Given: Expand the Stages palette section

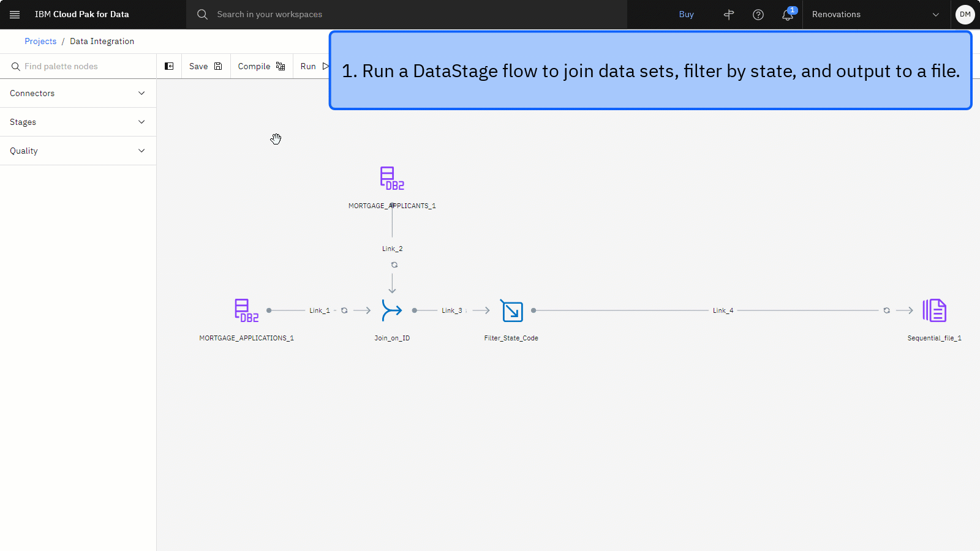Looking at the screenshot, I should (x=78, y=122).
